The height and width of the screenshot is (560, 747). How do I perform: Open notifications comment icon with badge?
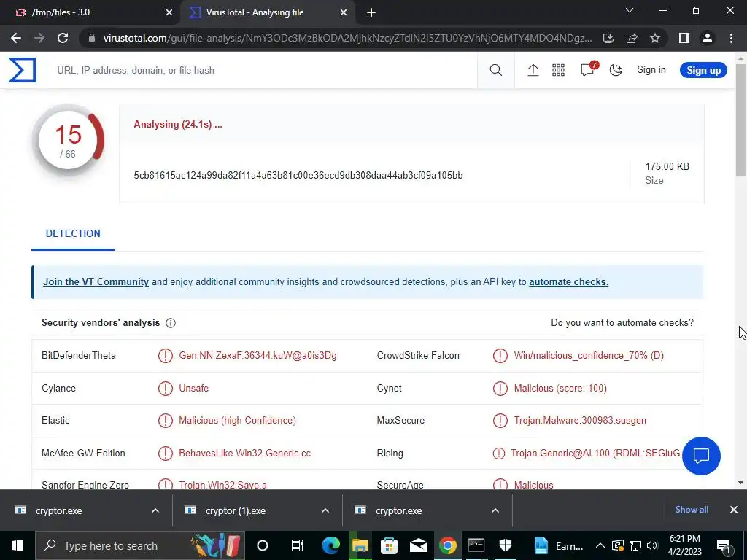[x=589, y=69]
